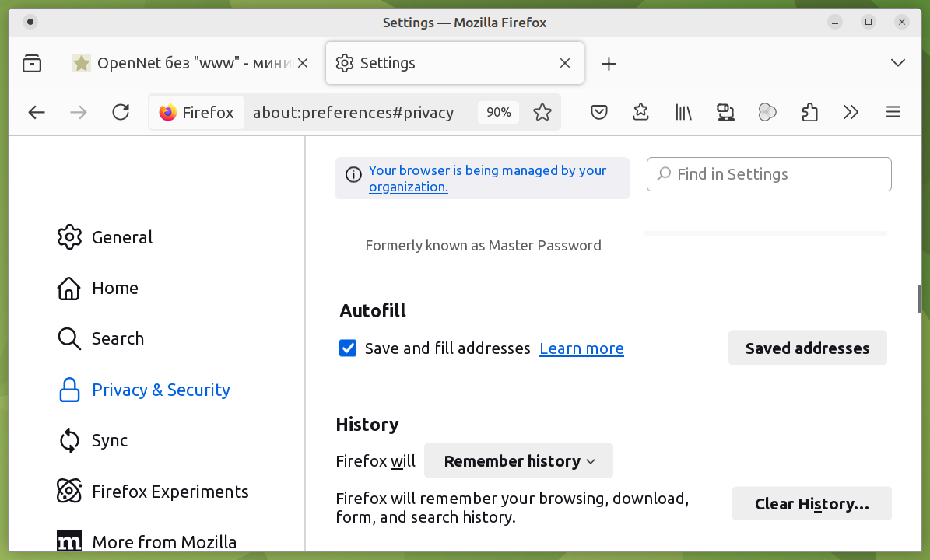The height and width of the screenshot is (560, 930).
Task: Click the Save to Pocket icon
Action: pyautogui.click(x=598, y=113)
